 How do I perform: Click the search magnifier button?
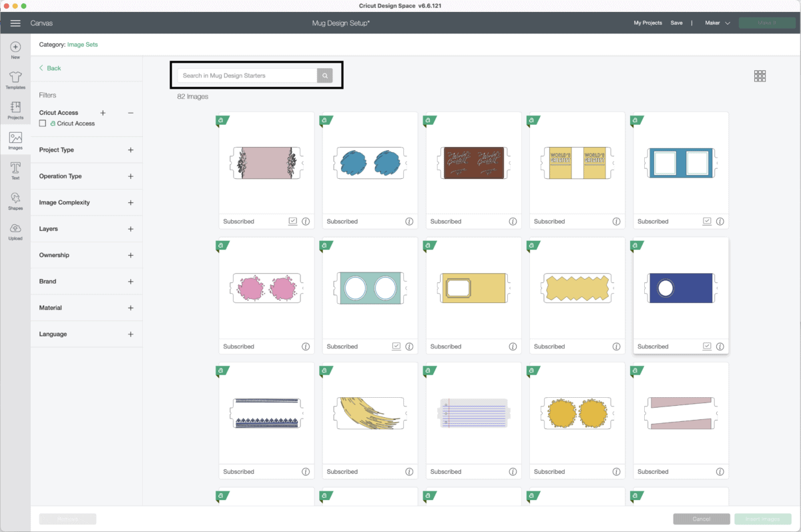(325, 76)
